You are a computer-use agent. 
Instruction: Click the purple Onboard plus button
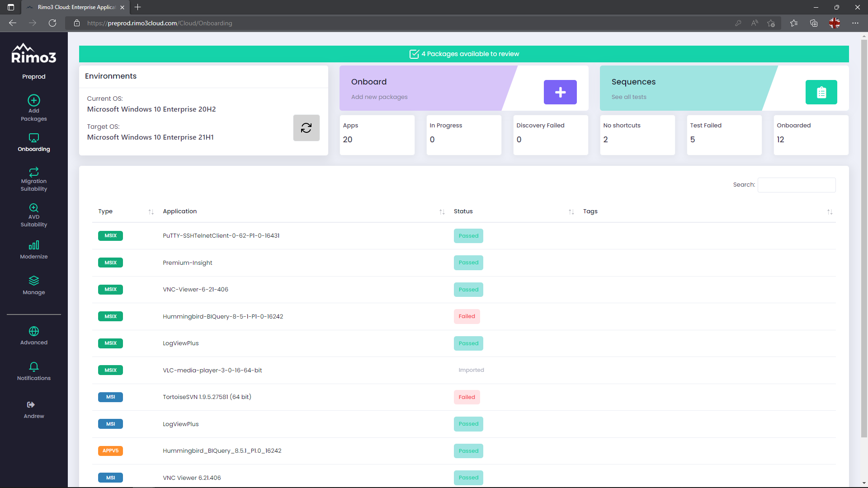[x=560, y=92]
